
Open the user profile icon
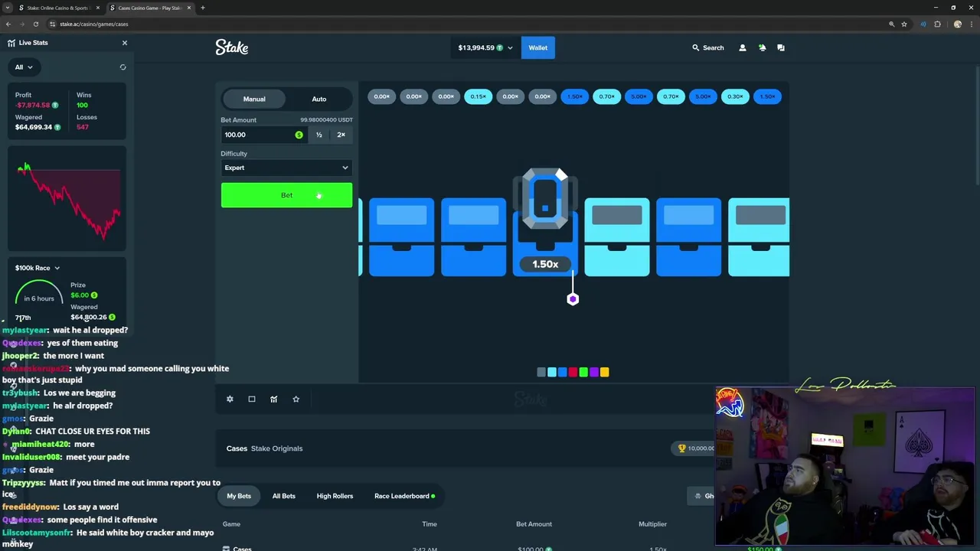pos(742,47)
